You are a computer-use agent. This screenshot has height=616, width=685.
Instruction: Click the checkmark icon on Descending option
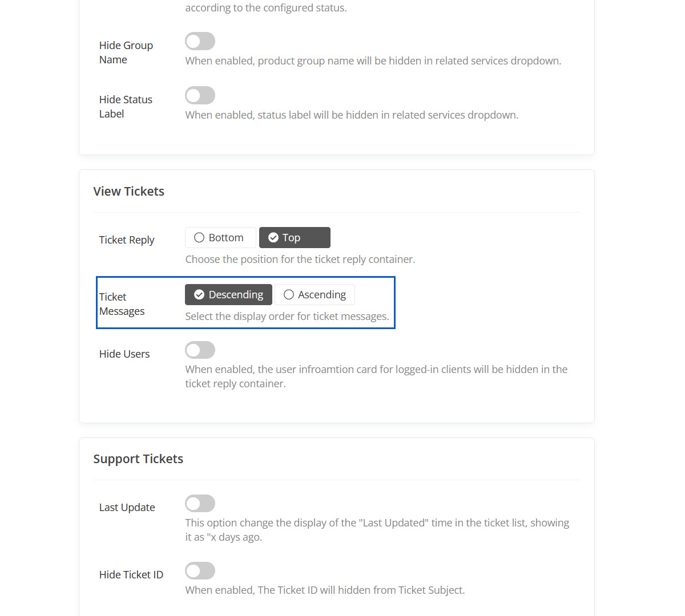[199, 295]
